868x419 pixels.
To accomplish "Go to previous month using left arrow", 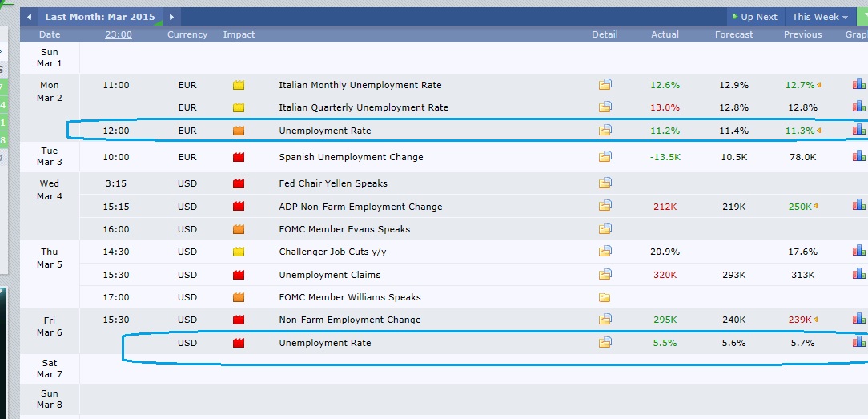I will [29, 16].
